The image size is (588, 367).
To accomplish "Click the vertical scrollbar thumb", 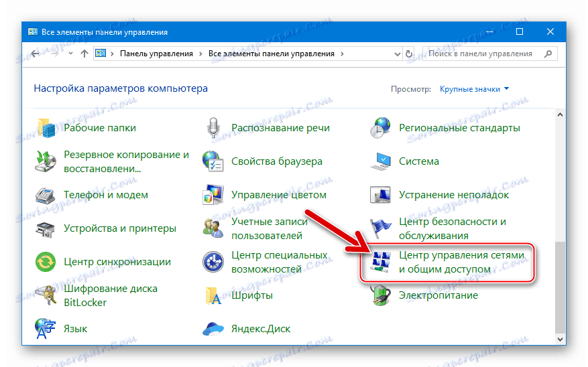I will pos(560,287).
